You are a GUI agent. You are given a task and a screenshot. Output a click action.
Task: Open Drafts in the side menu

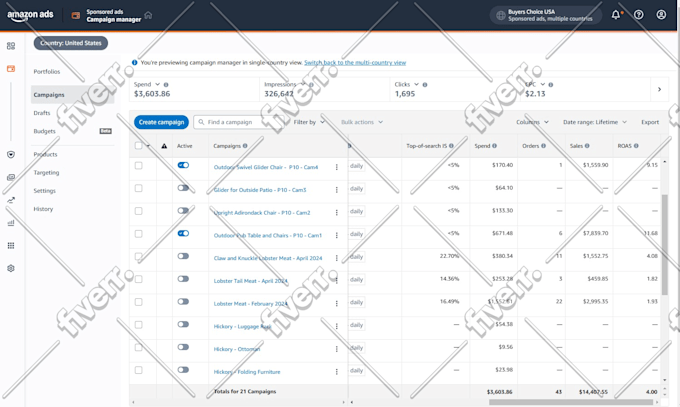pos(42,113)
